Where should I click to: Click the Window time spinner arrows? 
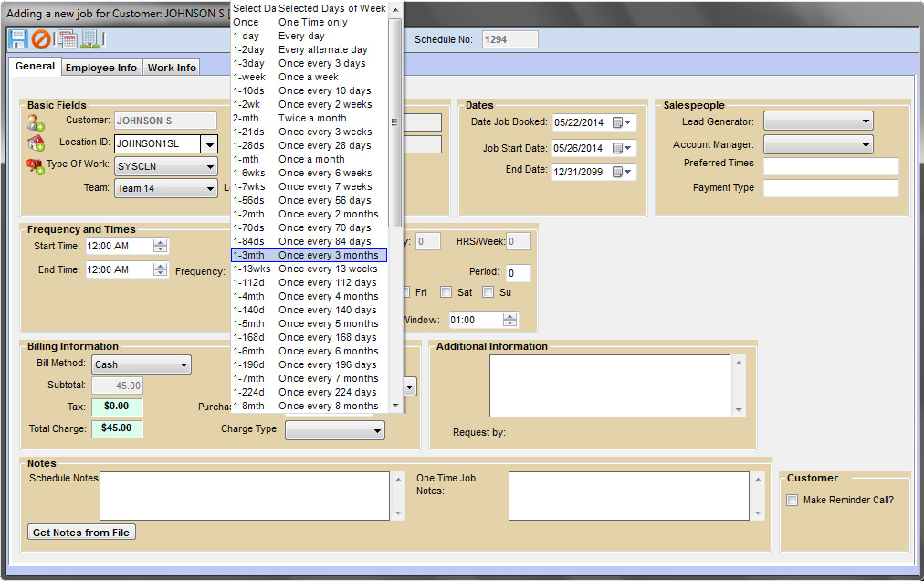(x=510, y=320)
